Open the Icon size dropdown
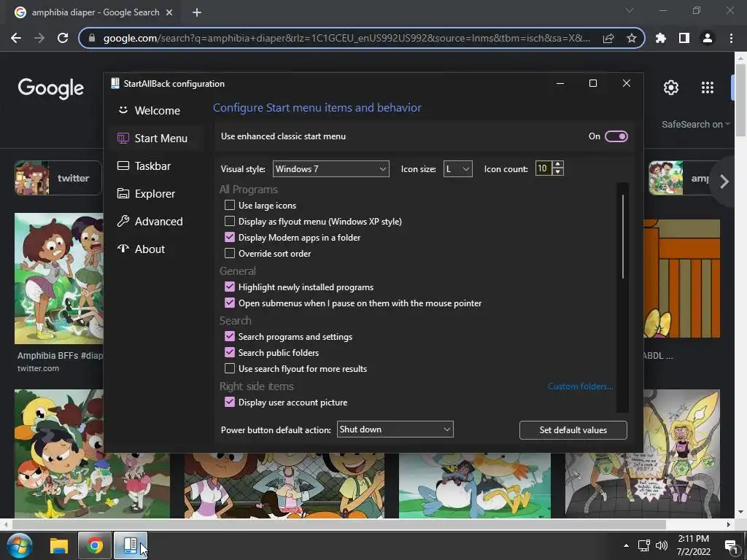The image size is (747, 560). coord(457,168)
